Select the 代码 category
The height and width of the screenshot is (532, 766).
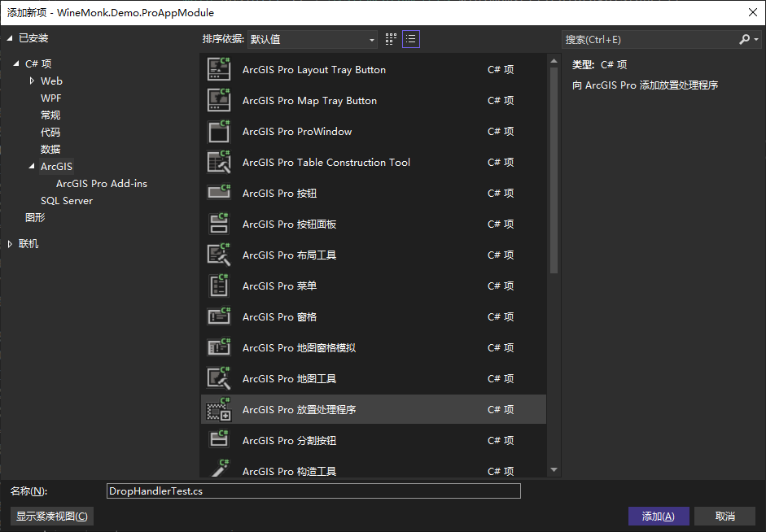[50, 133]
